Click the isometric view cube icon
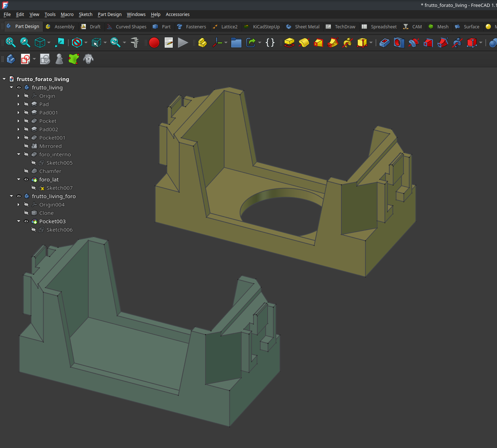Viewport: 497px width, 448px height. [40, 43]
